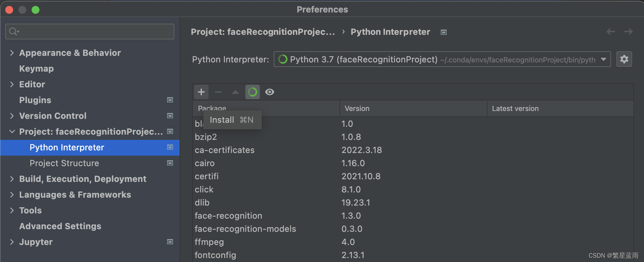Click the upgrade package arrow icon

point(235,92)
